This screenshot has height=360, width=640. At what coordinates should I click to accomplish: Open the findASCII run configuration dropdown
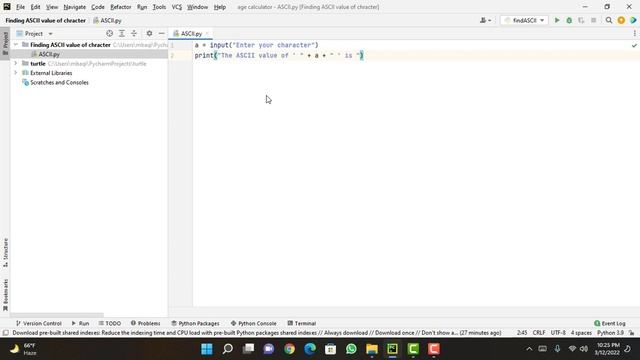click(524, 20)
